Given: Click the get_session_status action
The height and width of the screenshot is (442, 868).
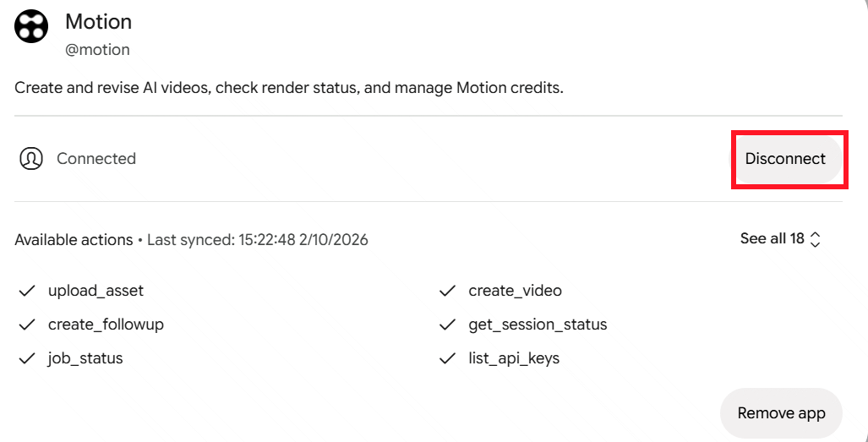Looking at the screenshot, I should pyautogui.click(x=538, y=325).
